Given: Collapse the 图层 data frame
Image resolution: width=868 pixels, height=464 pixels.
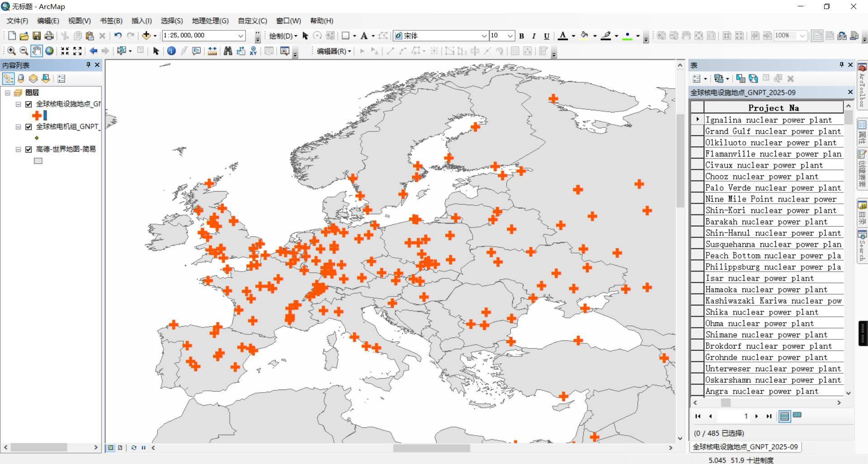Looking at the screenshot, I should (x=8, y=93).
